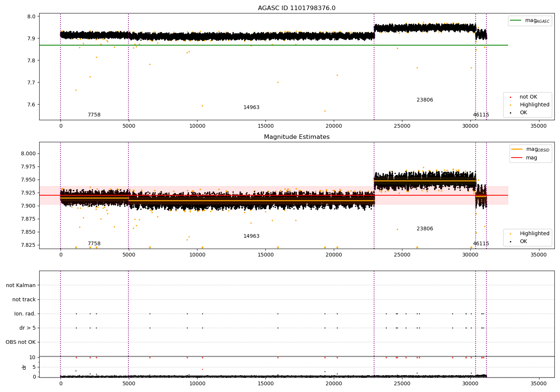Click the 'Ion. rad.' axis label
Viewport: 560px width, 392px height.
25,314
